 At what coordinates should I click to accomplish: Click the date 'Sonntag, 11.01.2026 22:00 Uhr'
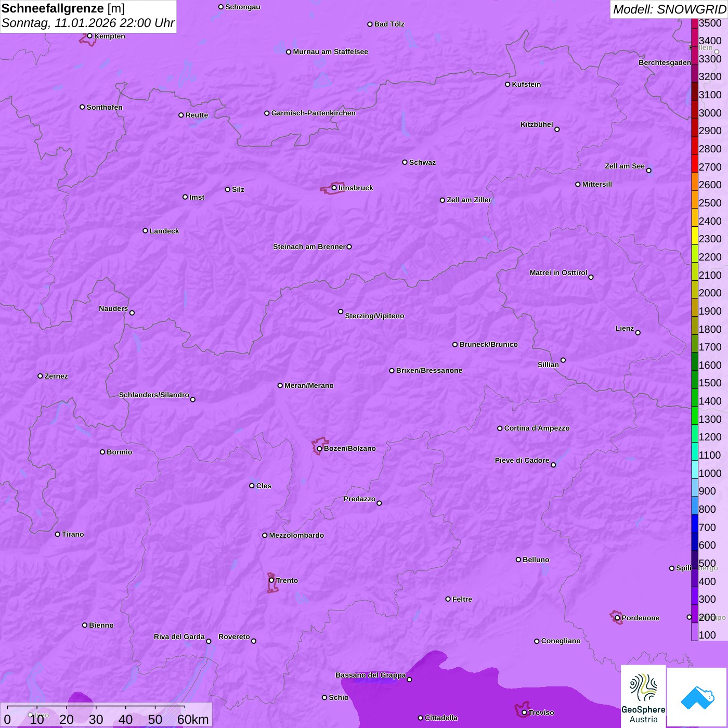[x=88, y=23]
